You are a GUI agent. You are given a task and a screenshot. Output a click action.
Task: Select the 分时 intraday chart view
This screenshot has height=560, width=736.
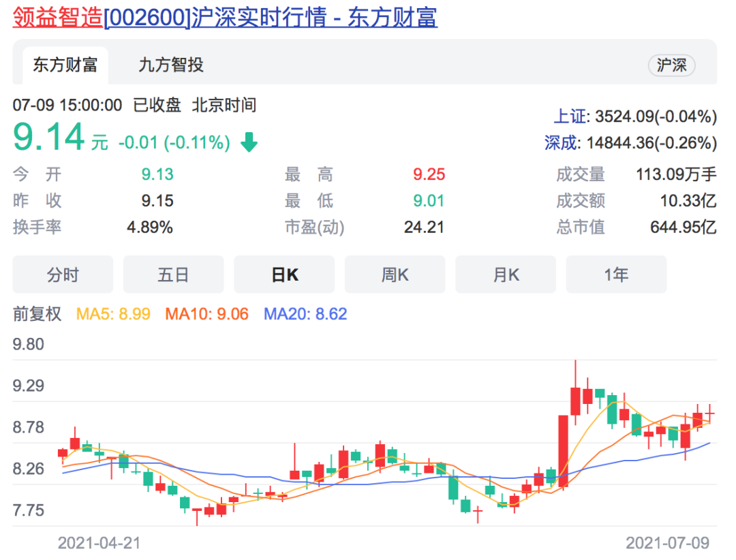[x=62, y=274]
